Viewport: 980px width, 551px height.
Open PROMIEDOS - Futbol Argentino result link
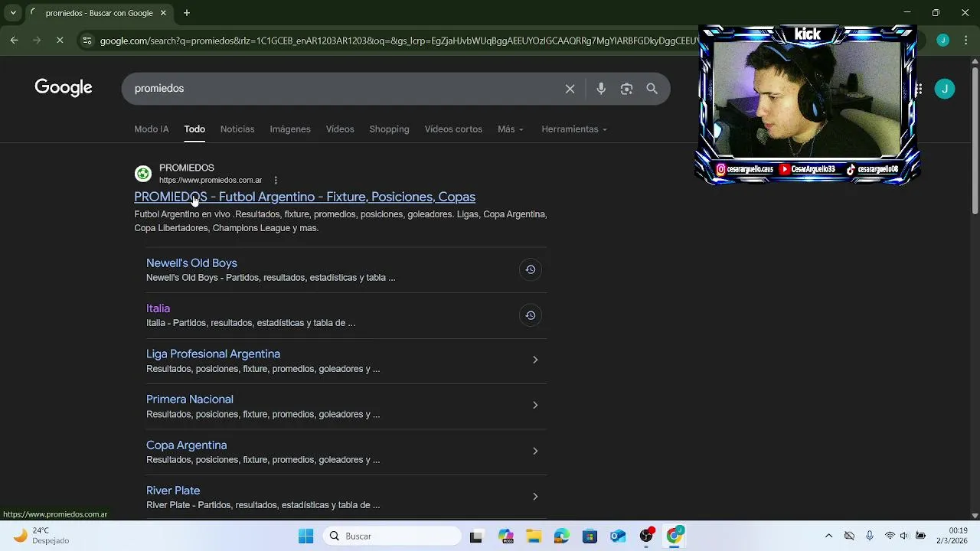[305, 197]
